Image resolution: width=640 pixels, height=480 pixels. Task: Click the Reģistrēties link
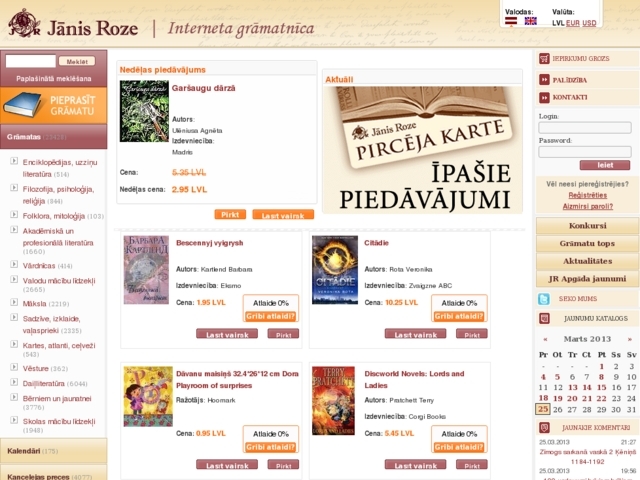tap(587, 195)
